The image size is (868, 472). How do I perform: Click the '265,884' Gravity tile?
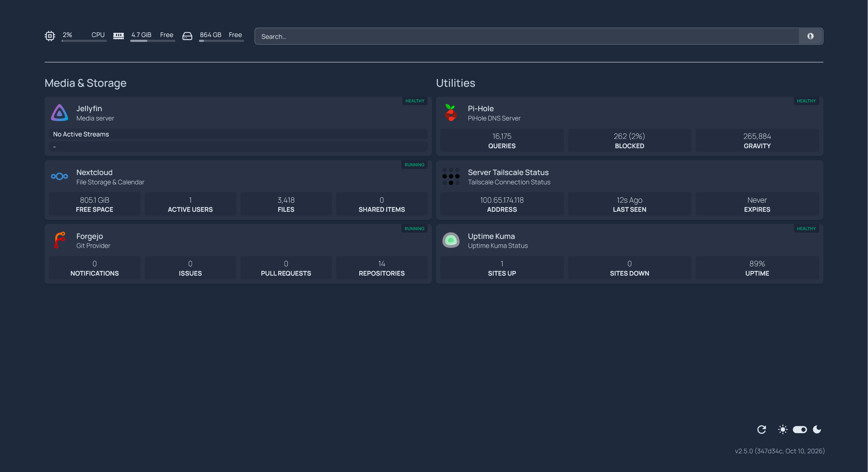point(757,140)
